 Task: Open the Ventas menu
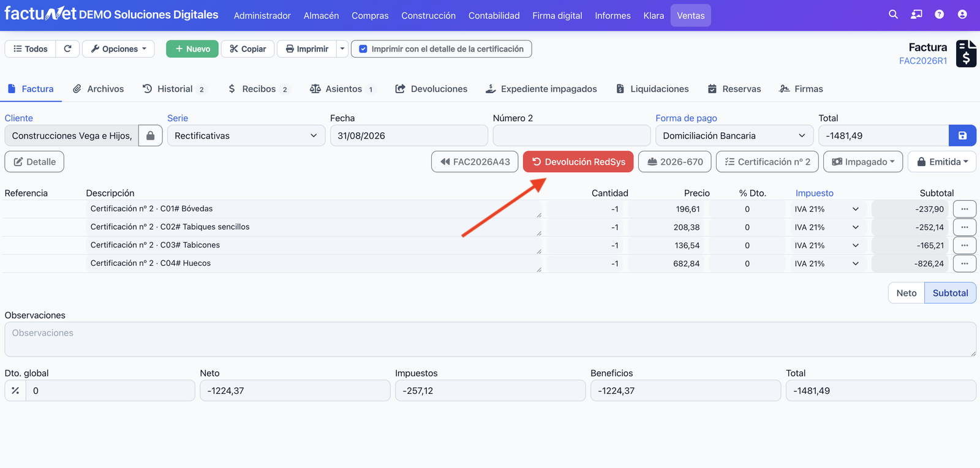[x=690, y=15]
